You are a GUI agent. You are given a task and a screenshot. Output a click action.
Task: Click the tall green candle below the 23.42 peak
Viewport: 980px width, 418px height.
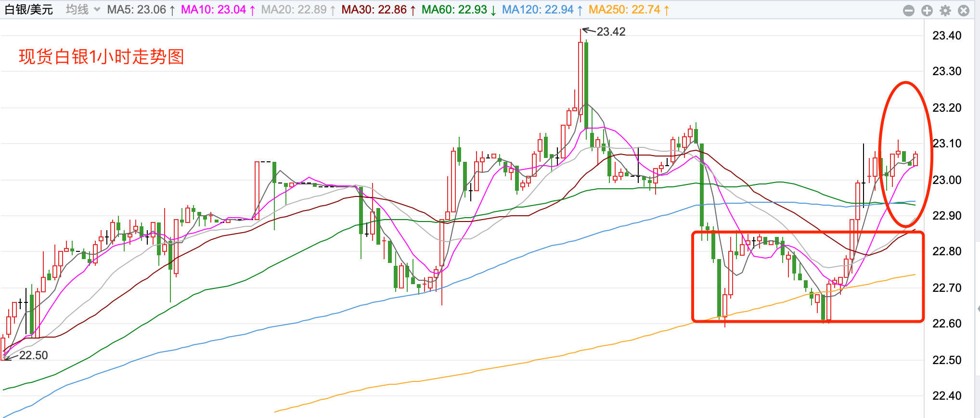(x=586, y=91)
